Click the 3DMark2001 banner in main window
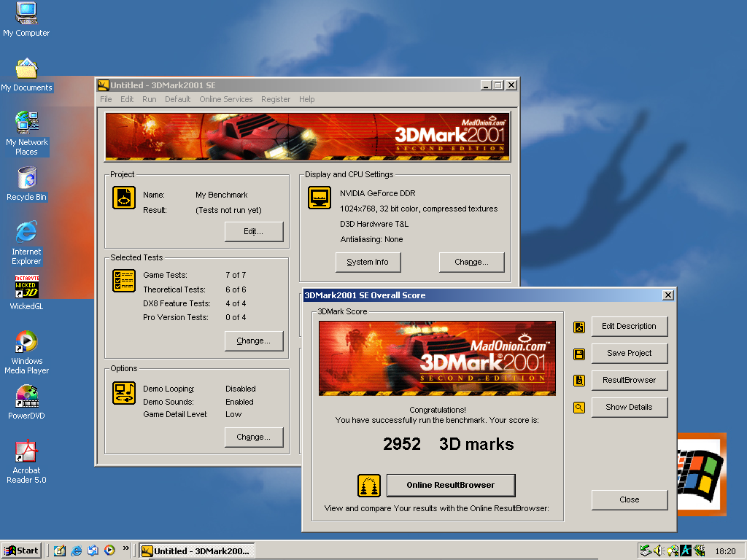The height and width of the screenshot is (560, 747). [x=307, y=137]
